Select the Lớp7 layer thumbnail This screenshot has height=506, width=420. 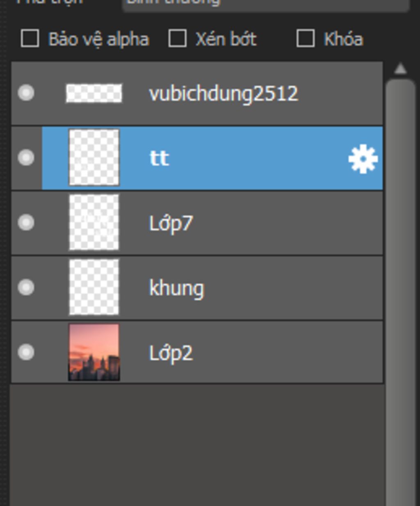pos(94,223)
